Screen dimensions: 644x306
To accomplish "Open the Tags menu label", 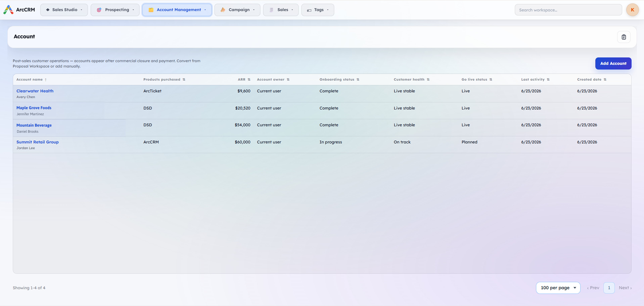I will [x=319, y=10].
